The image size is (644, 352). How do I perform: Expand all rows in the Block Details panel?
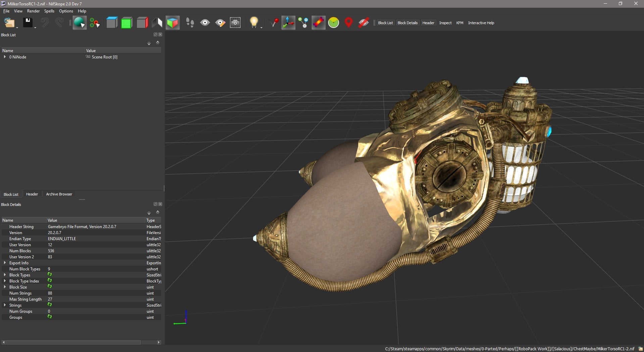(x=149, y=213)
